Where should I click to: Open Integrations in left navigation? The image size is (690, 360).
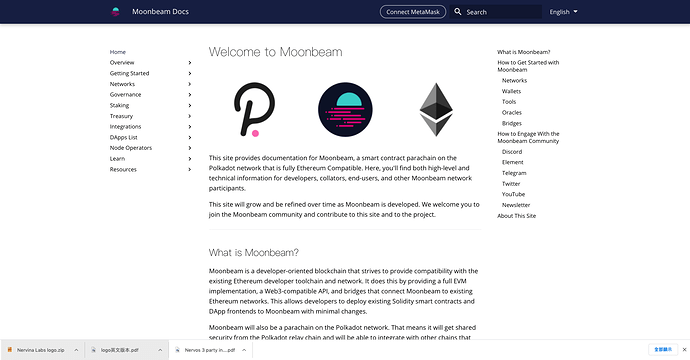coord(125,127)
